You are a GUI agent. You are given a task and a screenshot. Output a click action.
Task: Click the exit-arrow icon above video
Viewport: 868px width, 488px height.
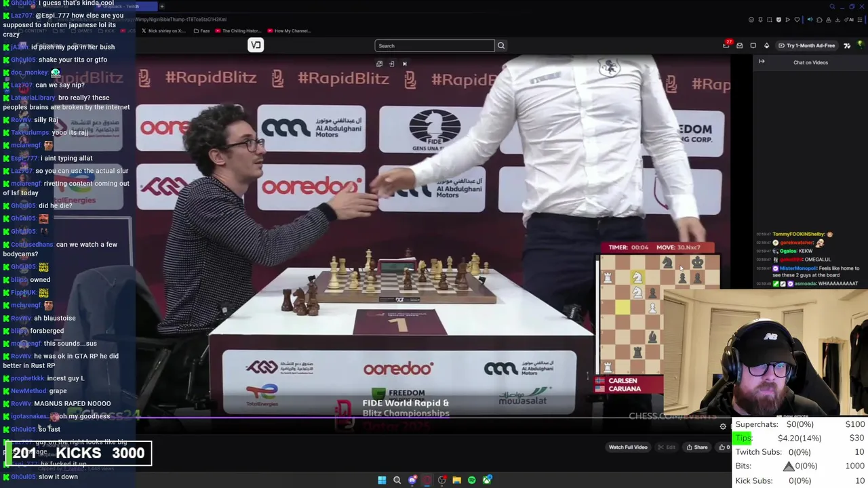click(391, 64)
